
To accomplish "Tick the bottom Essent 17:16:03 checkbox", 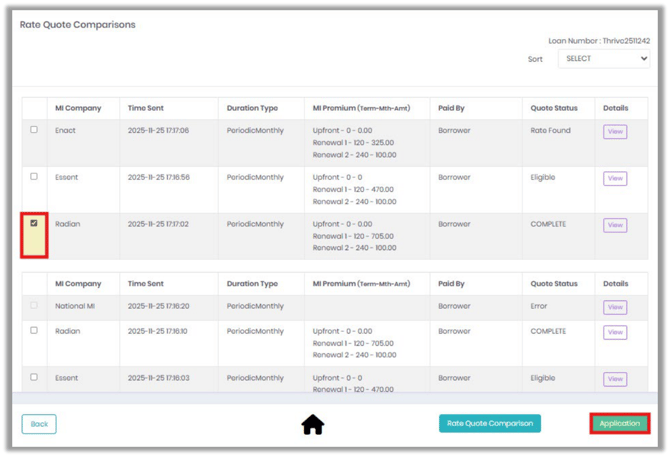I will pos(34,377).
